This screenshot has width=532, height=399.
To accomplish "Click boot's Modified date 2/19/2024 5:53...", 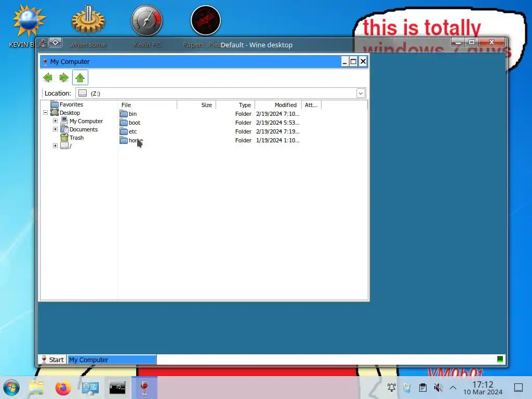I will click(x=278, y=123).
